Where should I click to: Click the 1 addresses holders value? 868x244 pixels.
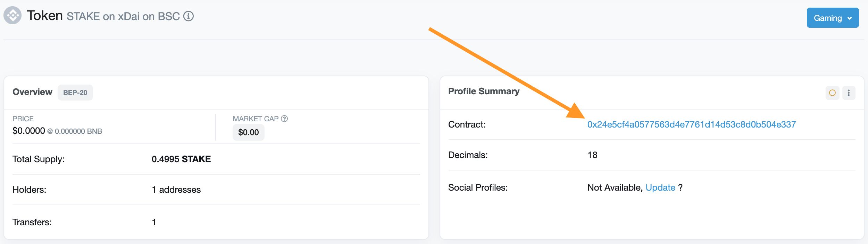tap(176, 190)
